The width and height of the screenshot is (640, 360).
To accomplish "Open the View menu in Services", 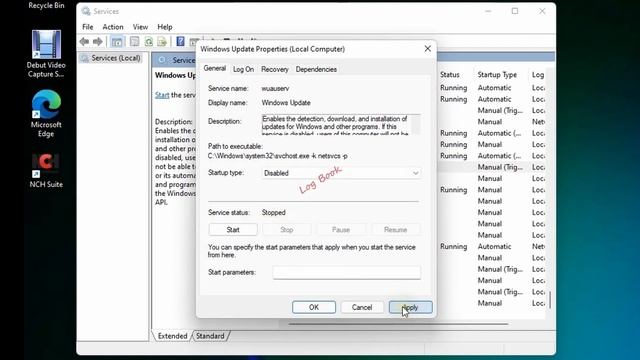I will click(140, 27).
